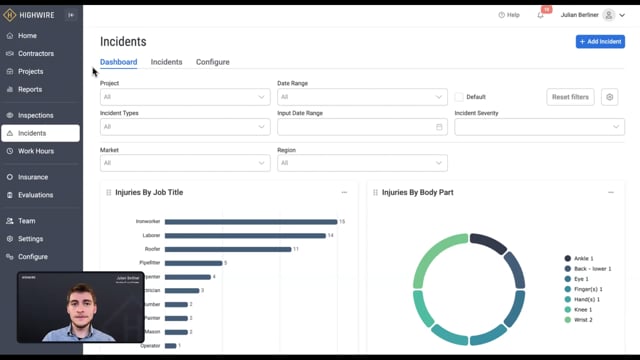640x360 pixels.
Task: Click the Inspections eye icon
Action: point(10,116)
